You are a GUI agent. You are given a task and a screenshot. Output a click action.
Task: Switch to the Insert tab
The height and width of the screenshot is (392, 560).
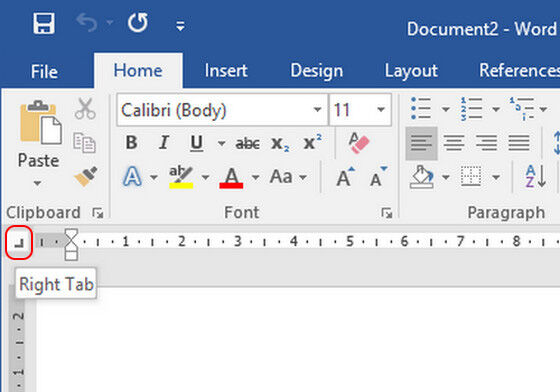(x=226, y=70)
